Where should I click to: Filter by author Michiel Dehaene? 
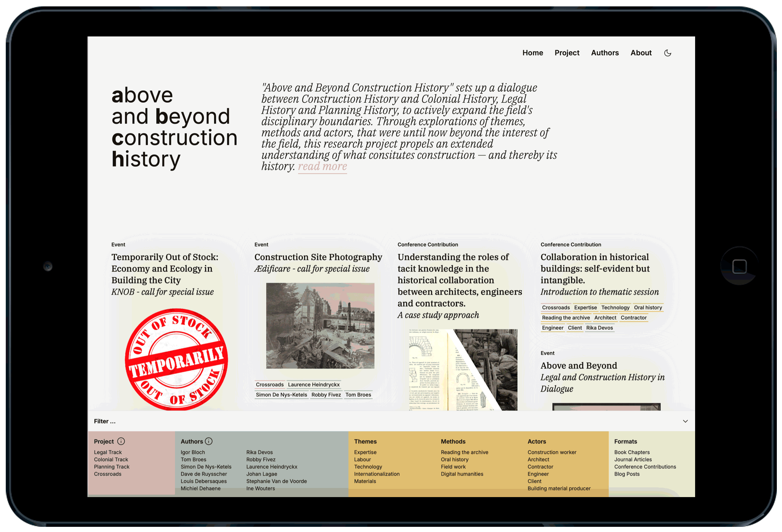(201, 488)
